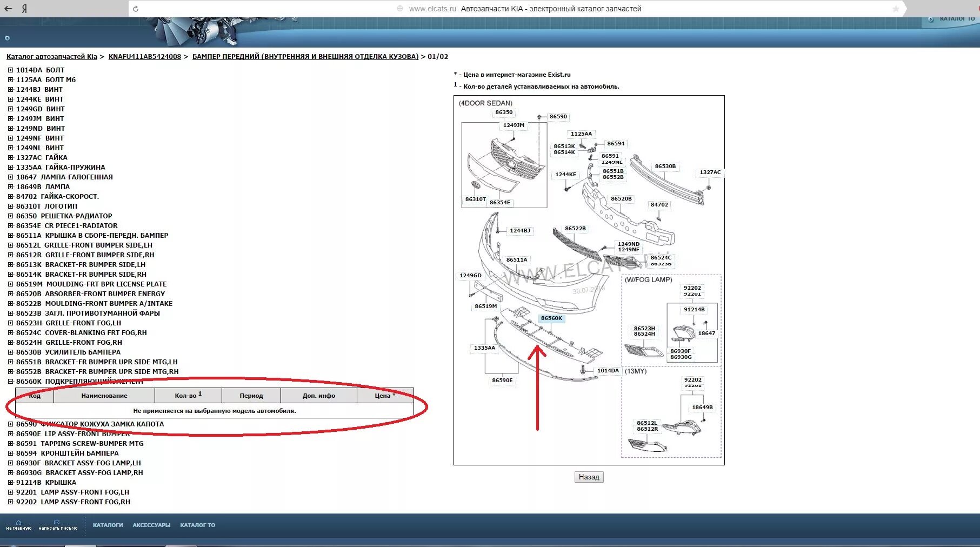This screenshot has width=980, height=547.
Task: Click diagram callout label 1335AA
Action: (x=484, y=348)
